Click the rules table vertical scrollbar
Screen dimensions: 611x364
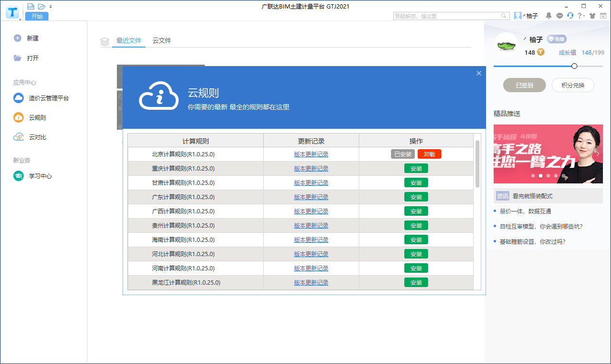pos(477,164)
